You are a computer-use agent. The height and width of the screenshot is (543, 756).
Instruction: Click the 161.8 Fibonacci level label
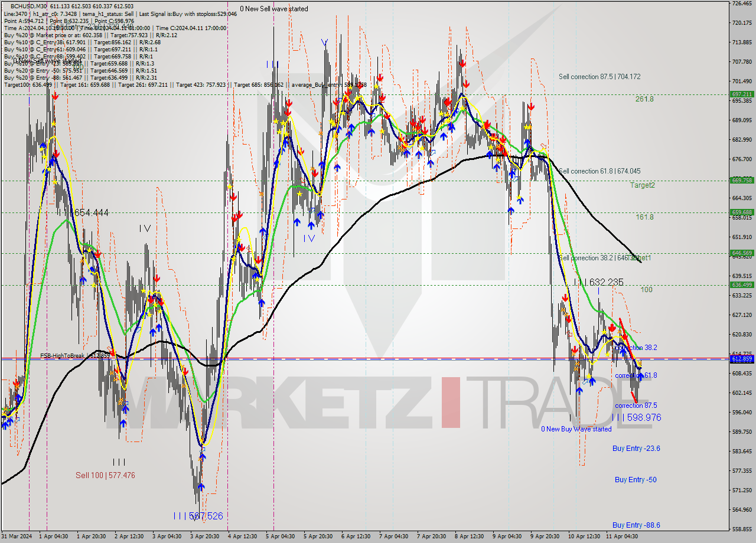pos(644,217)
